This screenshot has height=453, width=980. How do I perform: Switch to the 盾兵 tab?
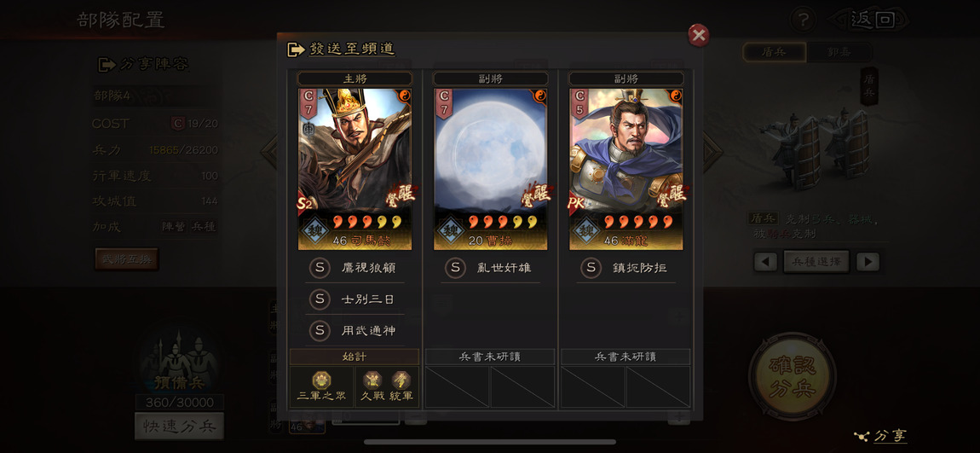pyautogui.click(x=774, y=53)
